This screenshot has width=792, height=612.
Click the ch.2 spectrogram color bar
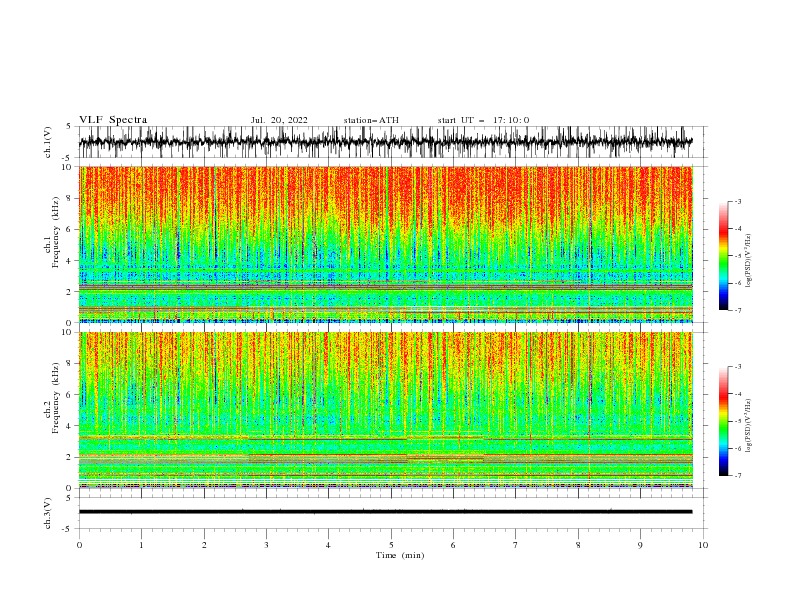click(x=723, y=421)
